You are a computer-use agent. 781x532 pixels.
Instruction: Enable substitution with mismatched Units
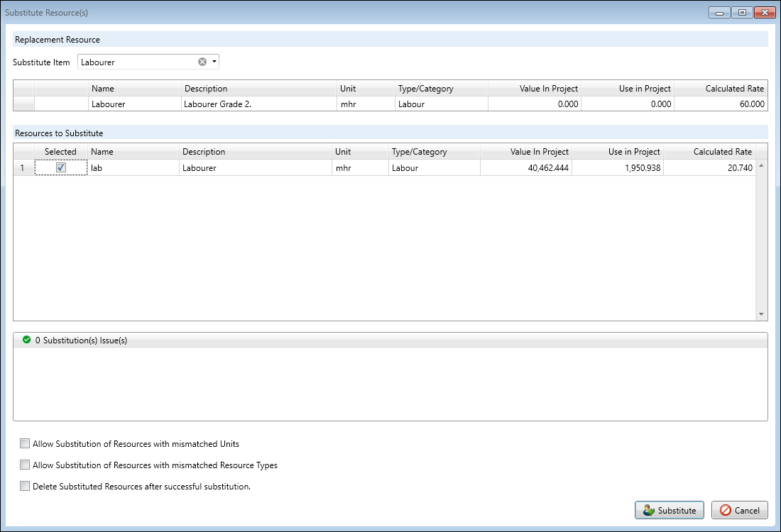click(x=26, y=444)
